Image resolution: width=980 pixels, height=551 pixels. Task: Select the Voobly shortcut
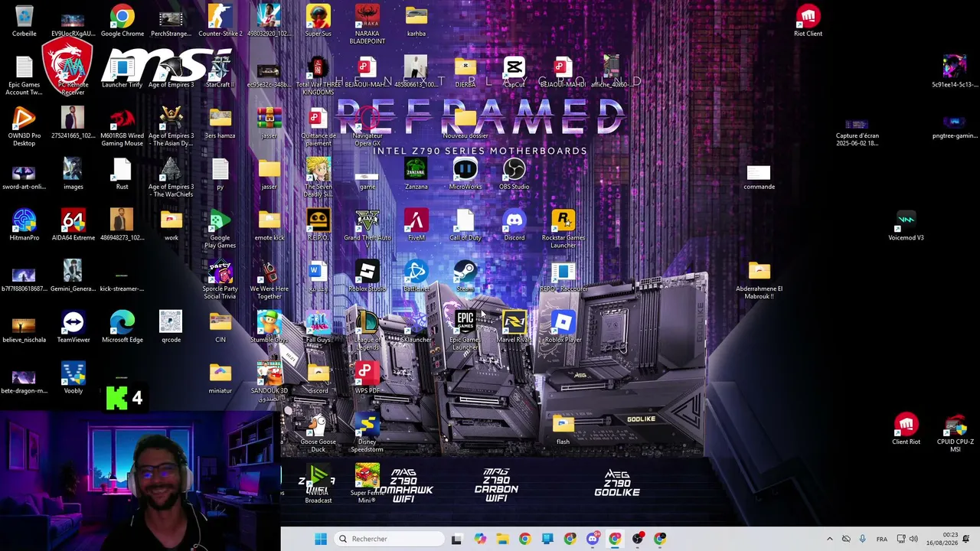(73, 378)
